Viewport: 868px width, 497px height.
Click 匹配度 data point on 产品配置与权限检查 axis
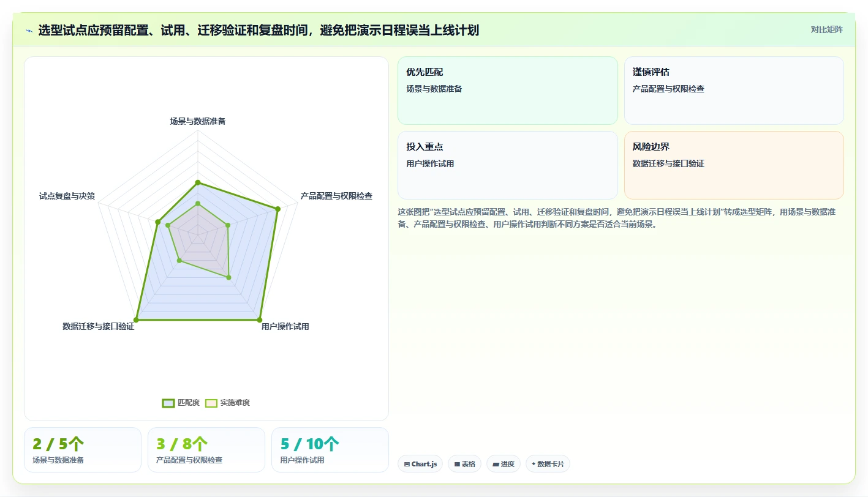[x=277, y=209]
